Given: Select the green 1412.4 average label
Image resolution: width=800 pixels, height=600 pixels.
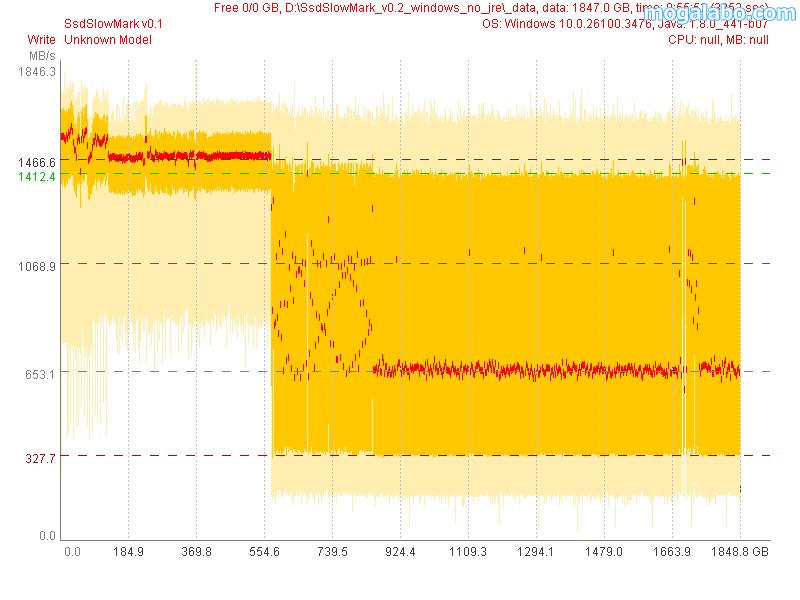Looking at the screenshot, I should pyautogui.click(x=36, y=176).
